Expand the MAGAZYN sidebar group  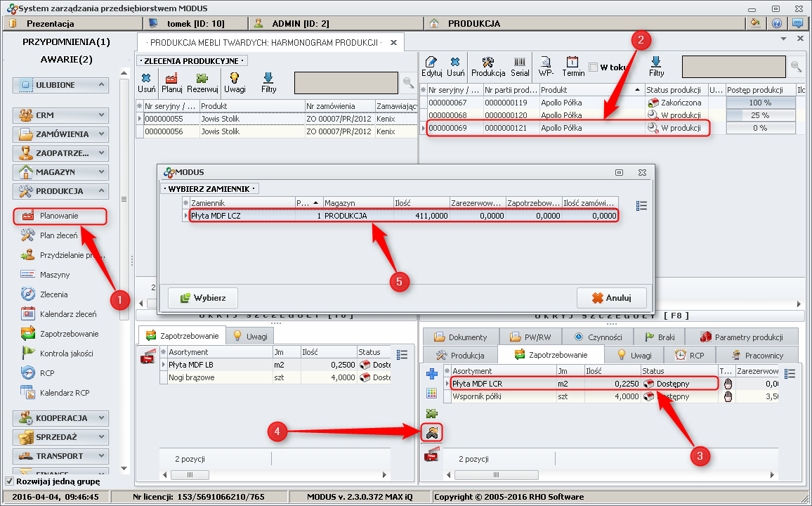point(60,172)
